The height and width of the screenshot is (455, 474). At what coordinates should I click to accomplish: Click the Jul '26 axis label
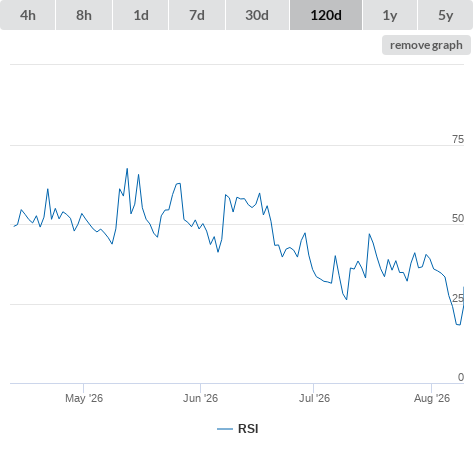click(314, 398)
